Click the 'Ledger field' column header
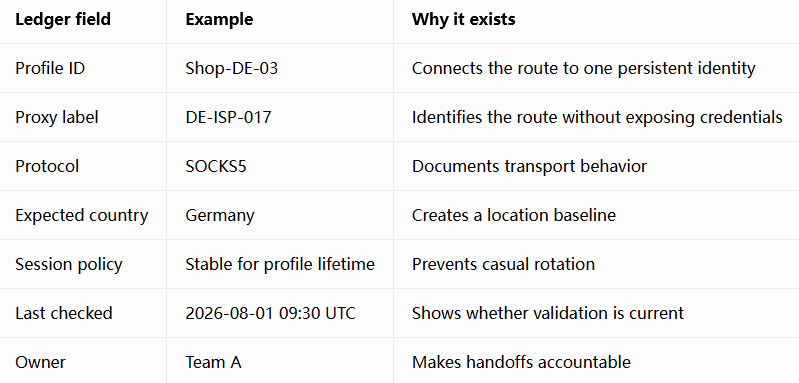The width and height of the screenshot is (799, 383). (63, 19)
